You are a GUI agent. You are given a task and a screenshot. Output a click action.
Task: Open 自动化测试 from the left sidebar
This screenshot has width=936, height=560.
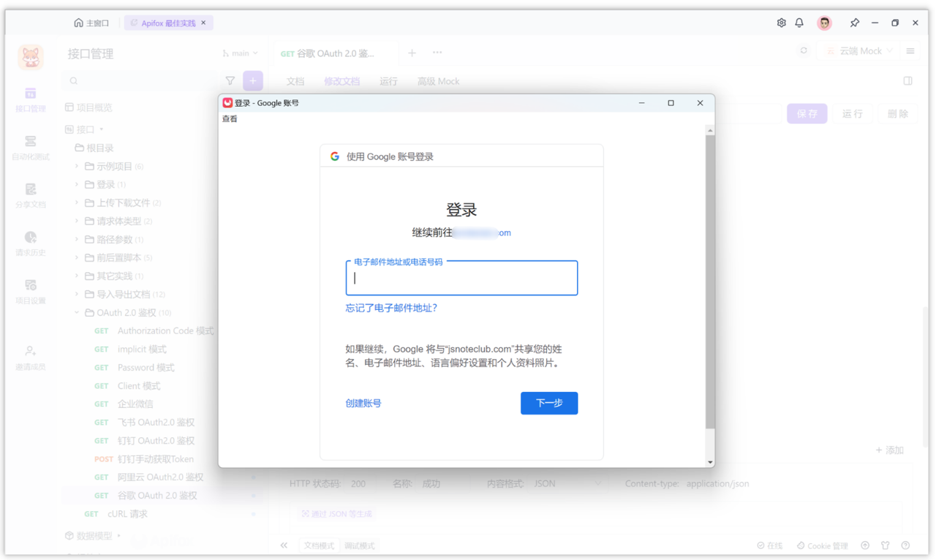30,146
